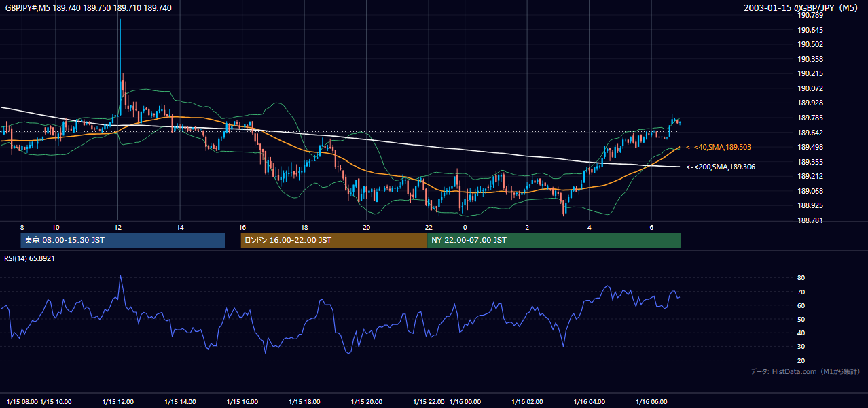Click the RSI(14) 65.8921 indicator label

(x=30, y=258)
